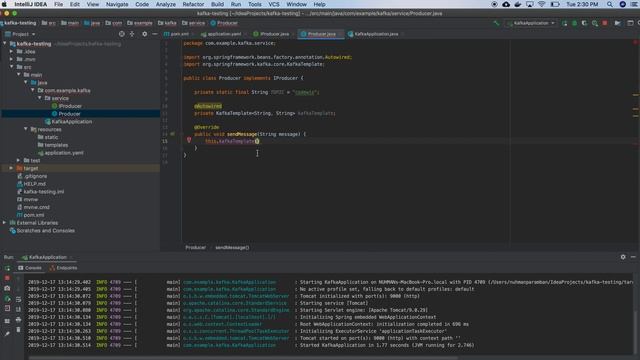Pin the Run tab with pin icon
The image size is (640, 360).
click(7, 334)
